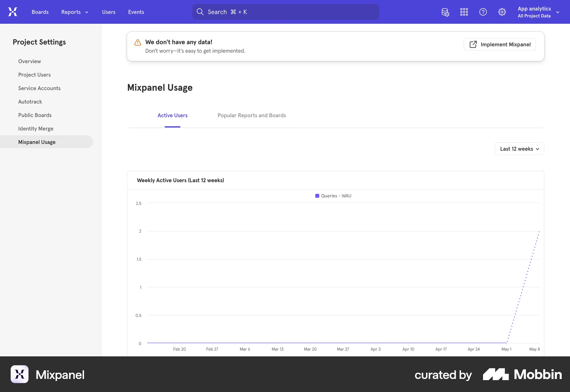The image size is (570, 392).
Task: Click the May 1 x-axis label
Action: click(506, 349)
